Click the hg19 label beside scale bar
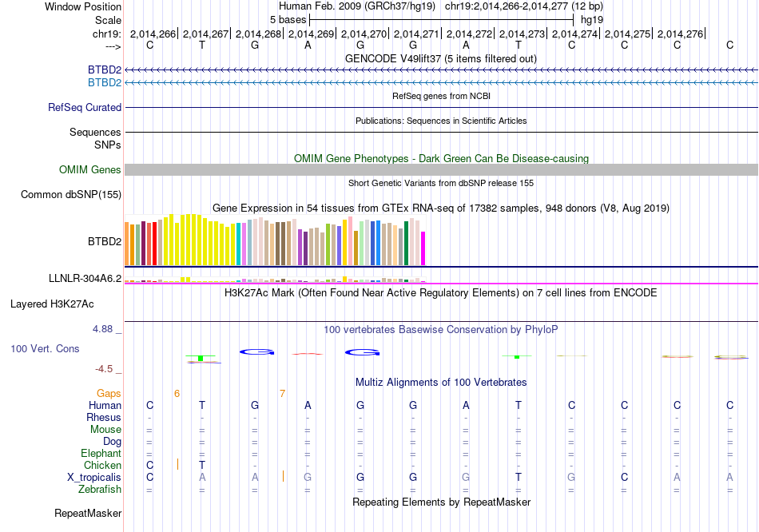 (592, 20)
